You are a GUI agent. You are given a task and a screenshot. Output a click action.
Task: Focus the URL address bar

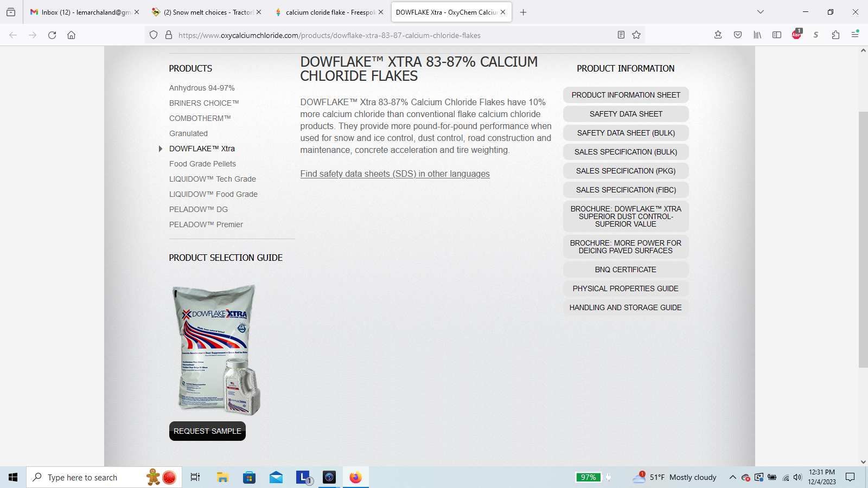pyautogui.click(x=395, y=35)
